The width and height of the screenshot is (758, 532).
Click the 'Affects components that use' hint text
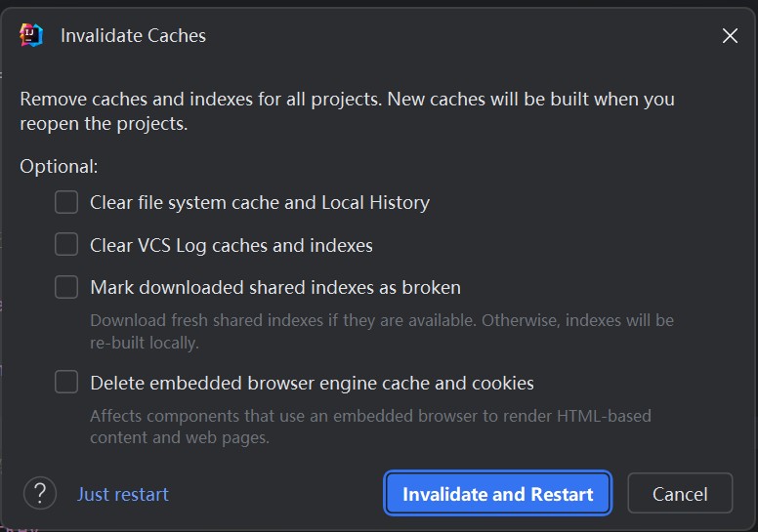tap(370, 427)
